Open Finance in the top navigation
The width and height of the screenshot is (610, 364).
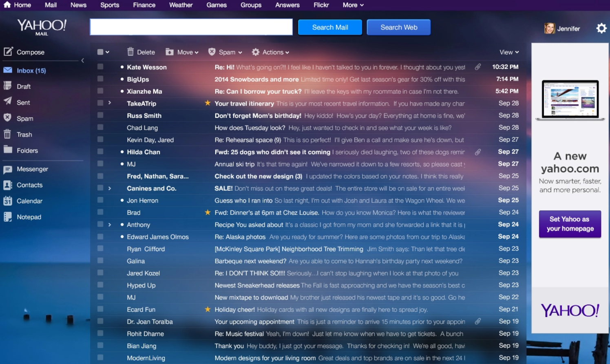(144, 5)
